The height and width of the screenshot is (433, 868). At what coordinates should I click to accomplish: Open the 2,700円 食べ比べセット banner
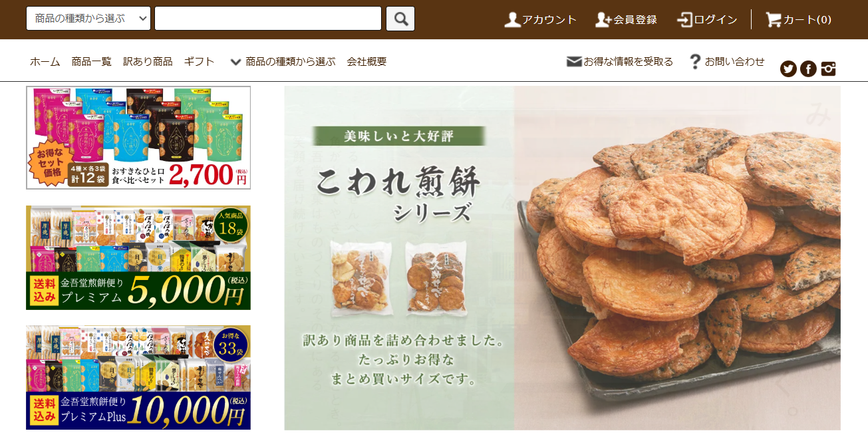click(138, 138)
